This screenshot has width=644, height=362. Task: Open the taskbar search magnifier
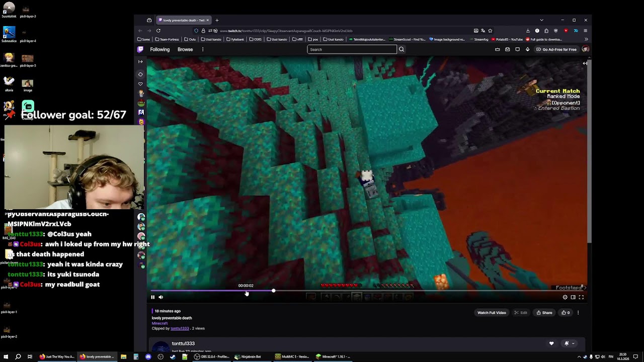18,356
